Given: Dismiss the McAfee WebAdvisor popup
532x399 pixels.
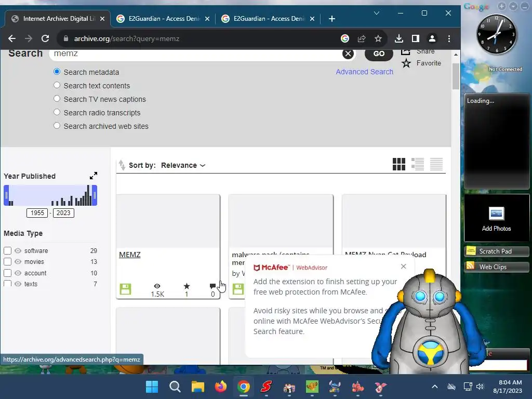Looking at the screenshot, I should (x=403, y=267).
